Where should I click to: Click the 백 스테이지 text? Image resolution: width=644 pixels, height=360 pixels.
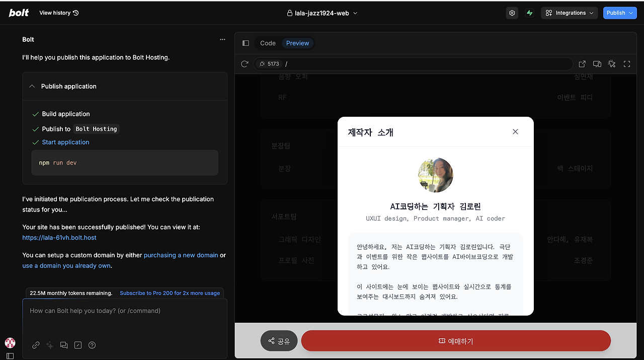click(x=575, y=169)
